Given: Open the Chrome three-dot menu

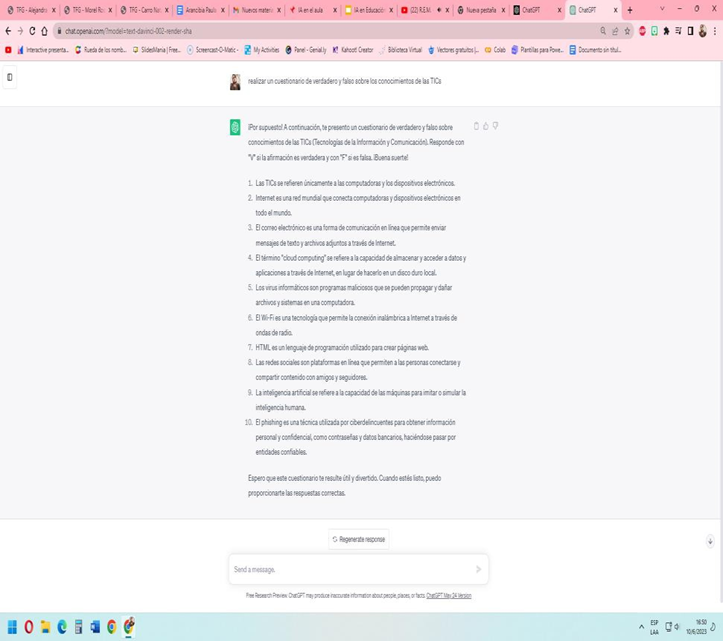Looking at the screenshot, I should pyautogui.click(x=715, y=31).
